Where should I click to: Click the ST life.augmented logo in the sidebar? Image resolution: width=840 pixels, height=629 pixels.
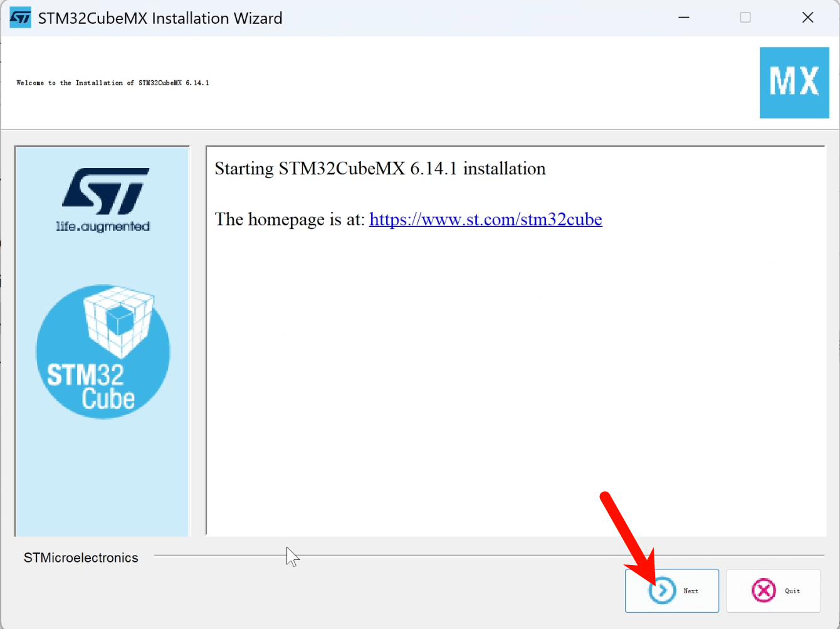(103, 200)
